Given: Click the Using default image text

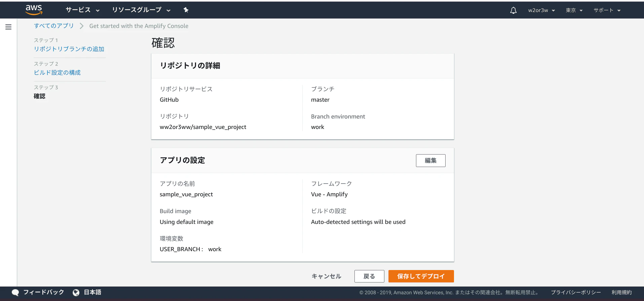Looking at the screenshot, I should coord(187,222).
